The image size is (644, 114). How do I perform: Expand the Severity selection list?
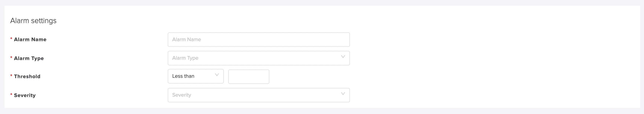[x=259, y=95]
